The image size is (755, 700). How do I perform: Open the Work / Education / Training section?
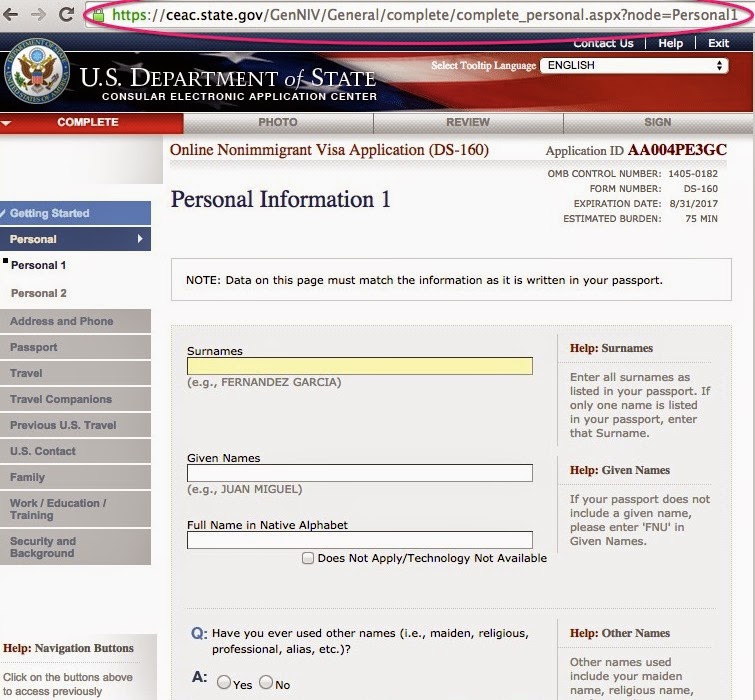[x=75, y=509]
